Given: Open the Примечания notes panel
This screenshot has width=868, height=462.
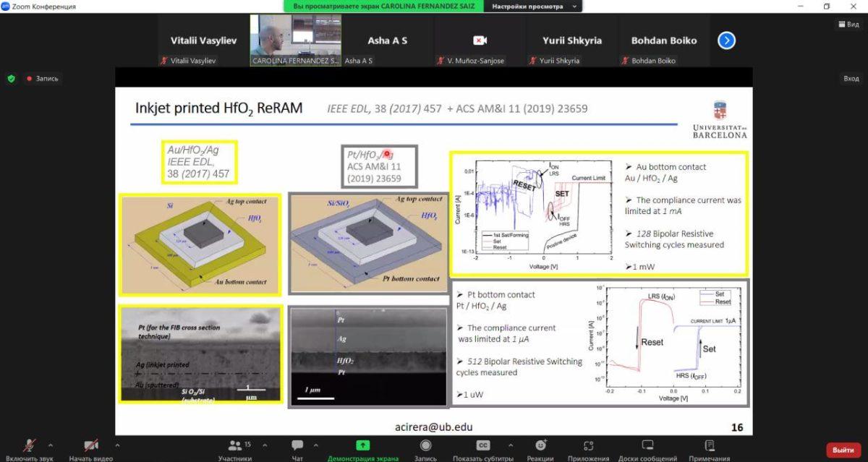Looking at the screenshot, I should tap(709, 447).
